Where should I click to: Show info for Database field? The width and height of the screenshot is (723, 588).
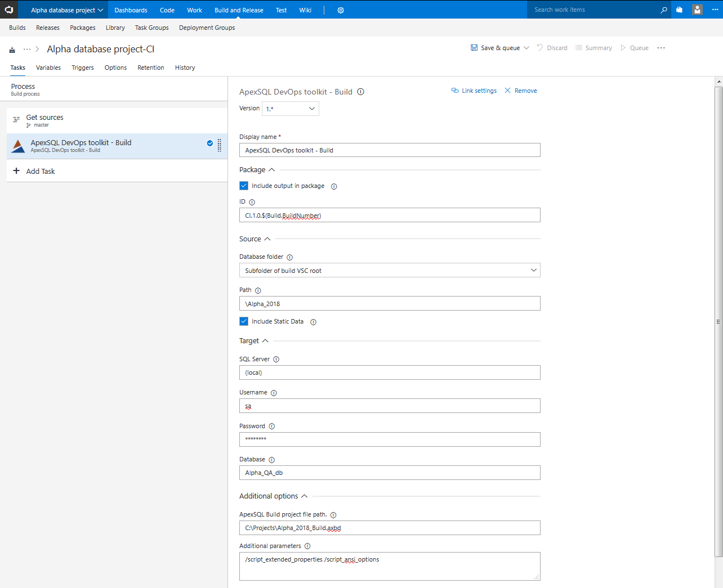pos(271,460)
